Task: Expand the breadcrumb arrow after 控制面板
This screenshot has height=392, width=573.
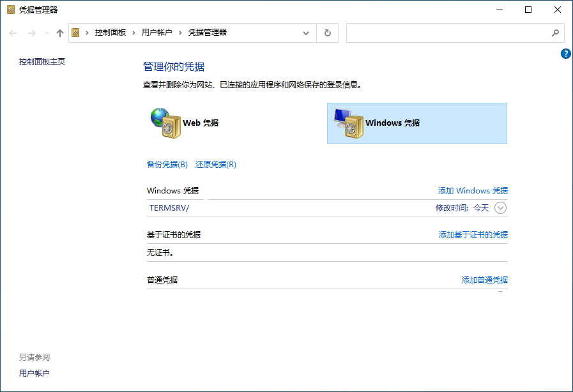Action: click(134, 33)
